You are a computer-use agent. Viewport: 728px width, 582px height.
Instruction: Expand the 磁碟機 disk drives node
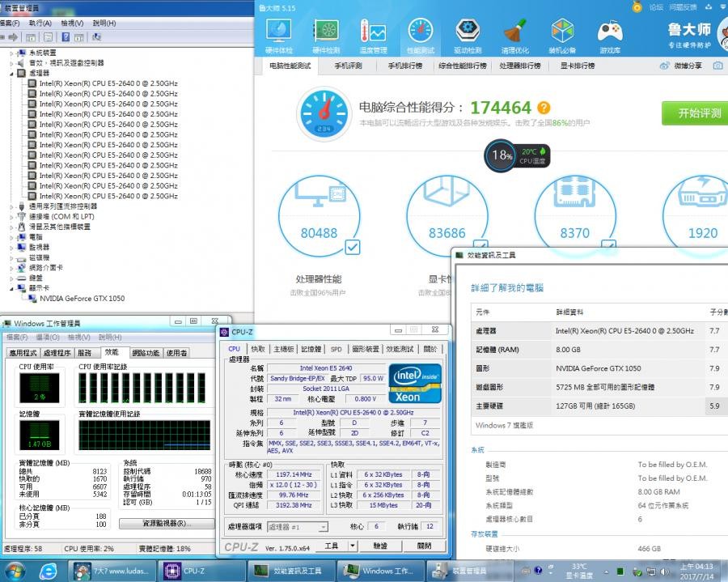point(12,257)
